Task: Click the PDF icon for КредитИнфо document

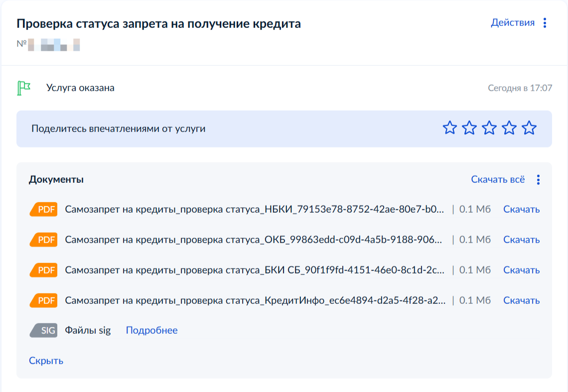Action: coord(44,300)
